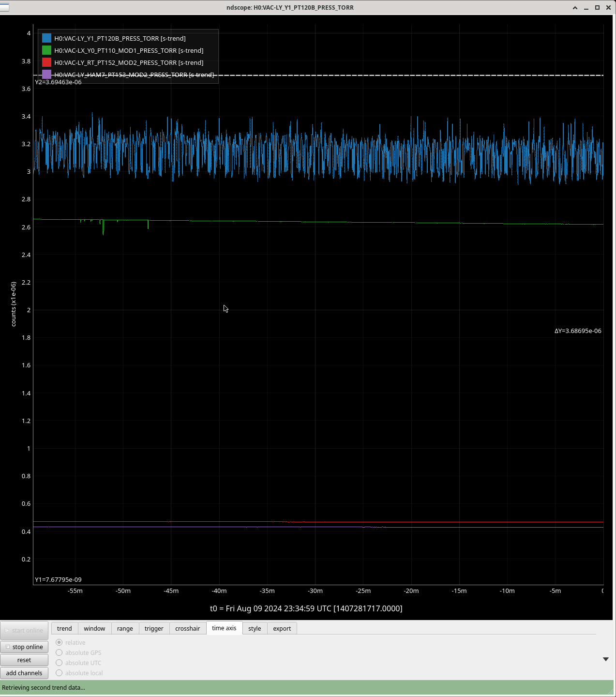This screenshot has height=697, width=616.
Task: Click the purple PT153_MOD2 legend swatch
Action: point(46,75)
